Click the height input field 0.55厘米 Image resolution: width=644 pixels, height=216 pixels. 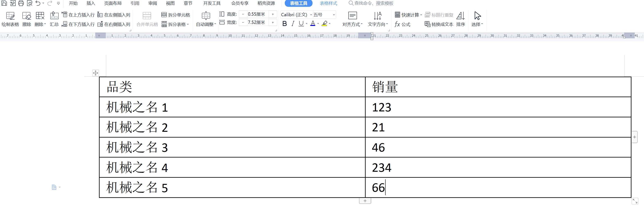pos(258,14)
